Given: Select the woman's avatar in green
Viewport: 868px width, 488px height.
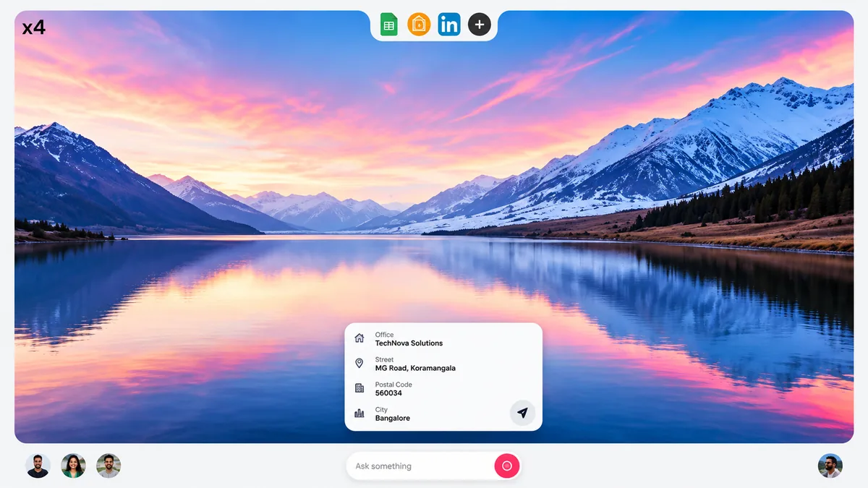Looking at the screenshot, I should click(x=73, y=466).
